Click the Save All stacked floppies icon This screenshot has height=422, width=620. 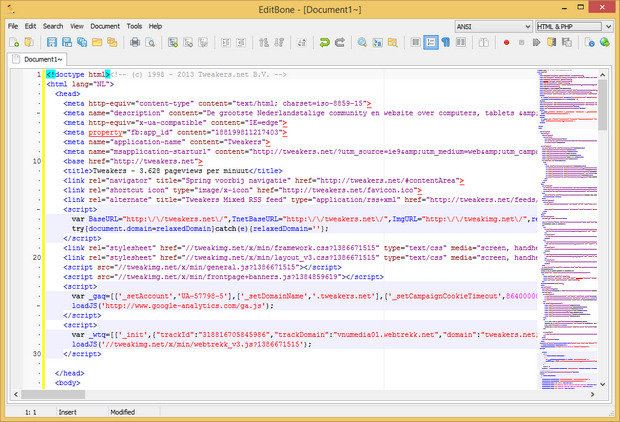point(82,42)
